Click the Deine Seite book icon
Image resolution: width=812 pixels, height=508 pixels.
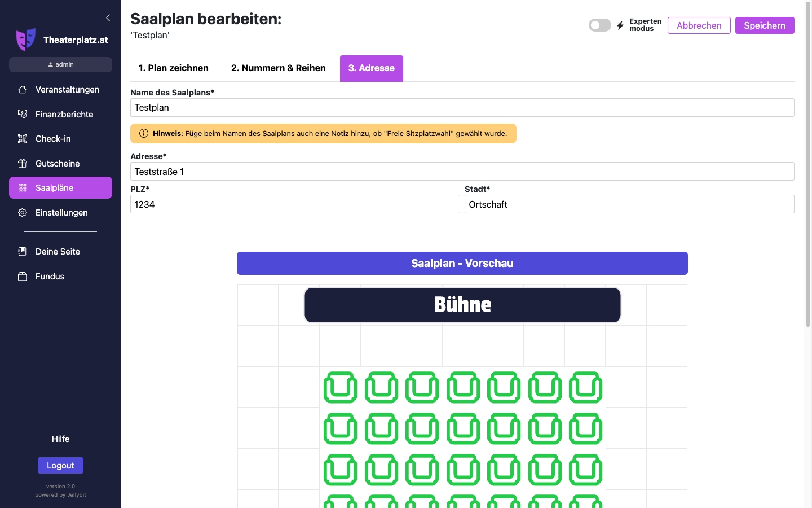pyautogui.click(x=23, y=251)
